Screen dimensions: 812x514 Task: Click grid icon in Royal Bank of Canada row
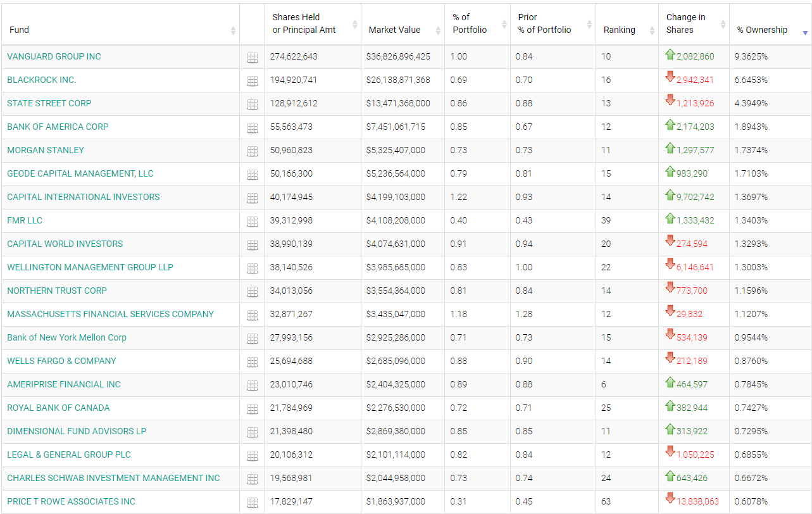tap(253, 409)
